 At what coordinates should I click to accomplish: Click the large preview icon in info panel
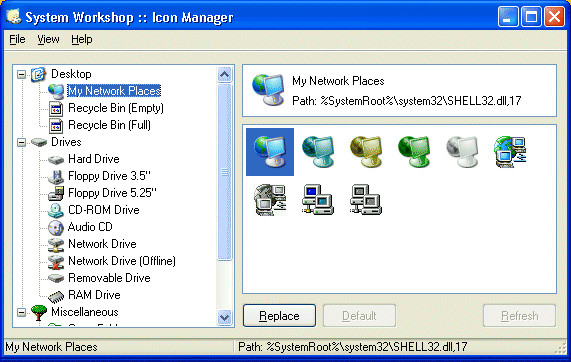pos(268,90)
